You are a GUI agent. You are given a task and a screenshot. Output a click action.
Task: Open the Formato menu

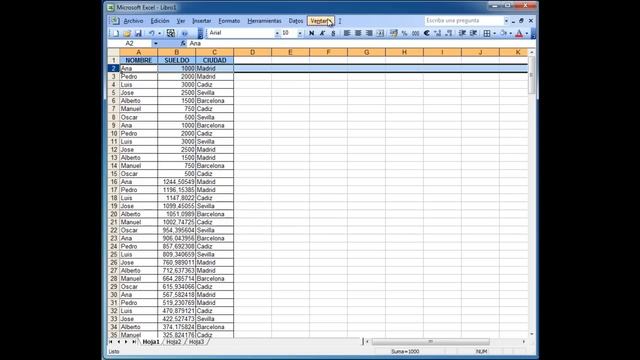tap(229, 21)
